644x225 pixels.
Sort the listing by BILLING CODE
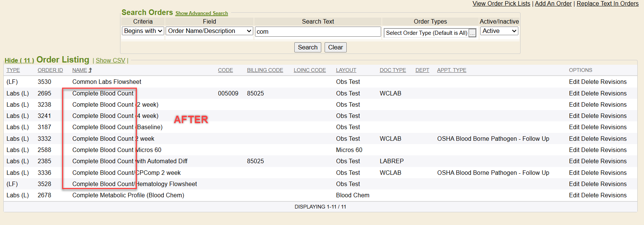coord(265,70)
